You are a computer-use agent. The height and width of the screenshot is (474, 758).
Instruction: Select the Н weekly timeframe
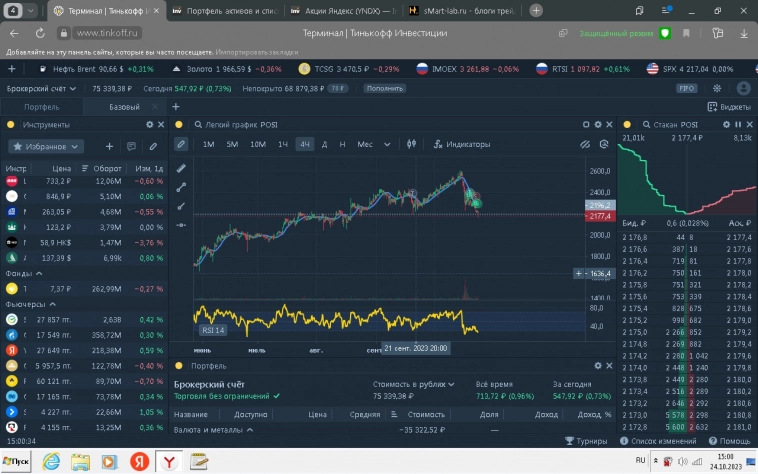pyautogui.click(x=342, y=144)
